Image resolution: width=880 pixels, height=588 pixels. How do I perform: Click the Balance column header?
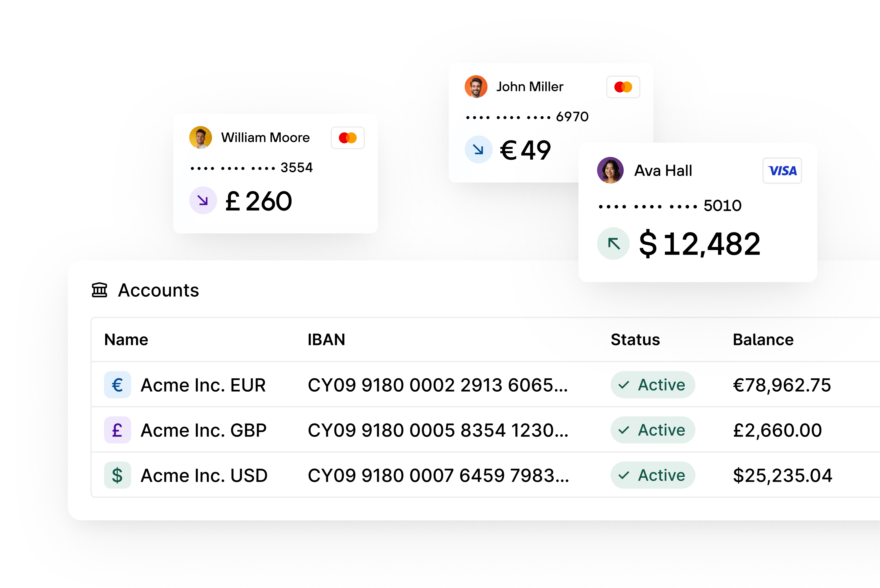763,340
